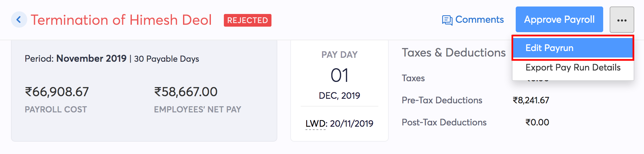
Task: Click the comments speech bubble icon
Action: (447, 20)
